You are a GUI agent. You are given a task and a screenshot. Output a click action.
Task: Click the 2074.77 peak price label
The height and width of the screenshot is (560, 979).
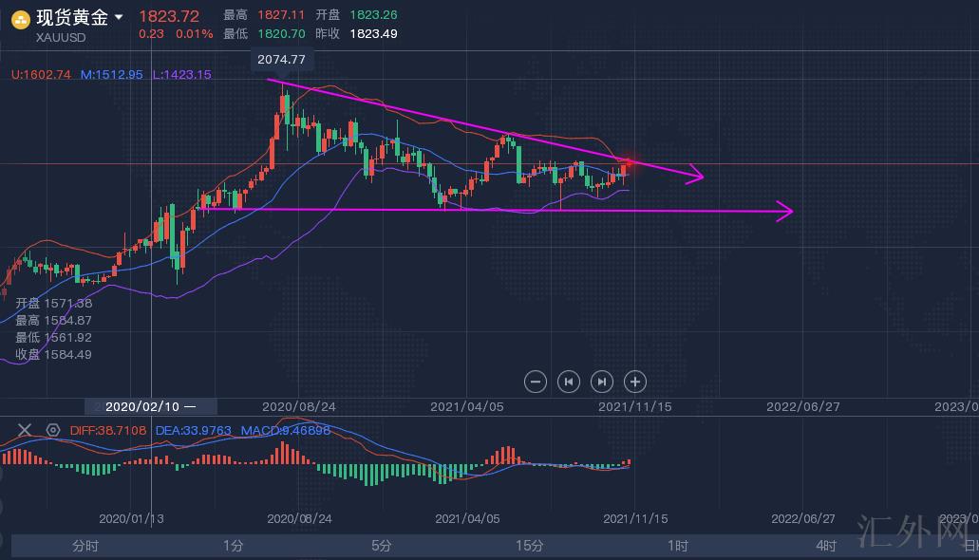tap(281, 59)
